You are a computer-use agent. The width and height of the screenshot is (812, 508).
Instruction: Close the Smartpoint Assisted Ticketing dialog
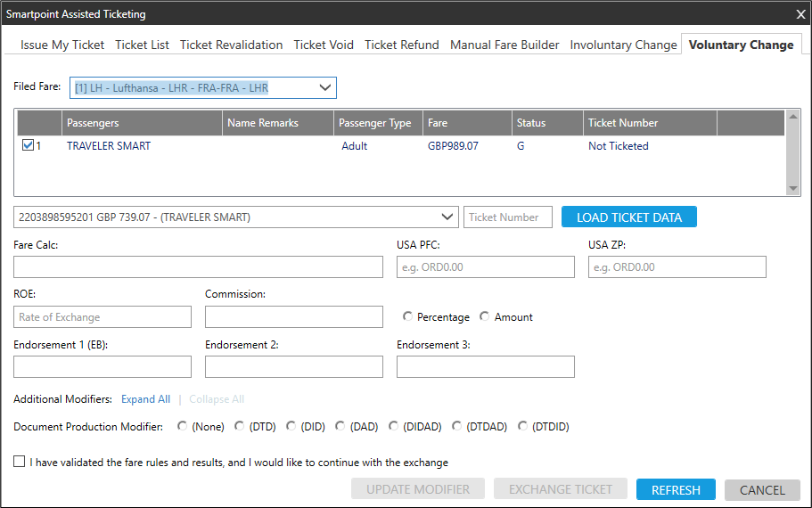pyautogui.click(x=800, y=13)
